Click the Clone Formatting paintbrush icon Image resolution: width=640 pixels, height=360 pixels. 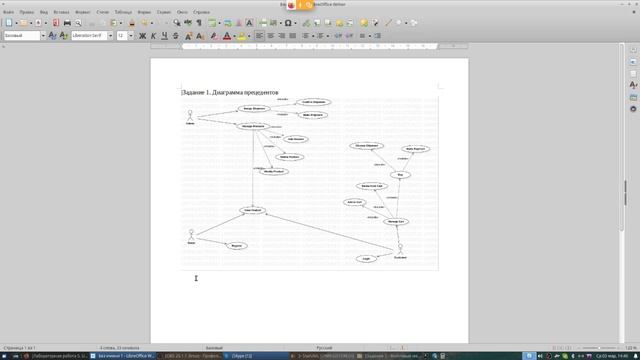(x=132, y=23)
